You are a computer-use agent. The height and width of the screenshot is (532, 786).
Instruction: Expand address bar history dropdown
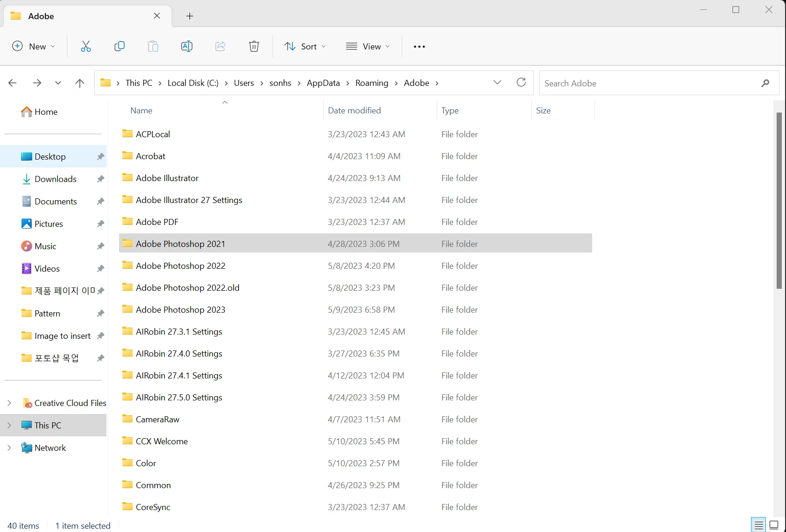click(x=497, y=83)
